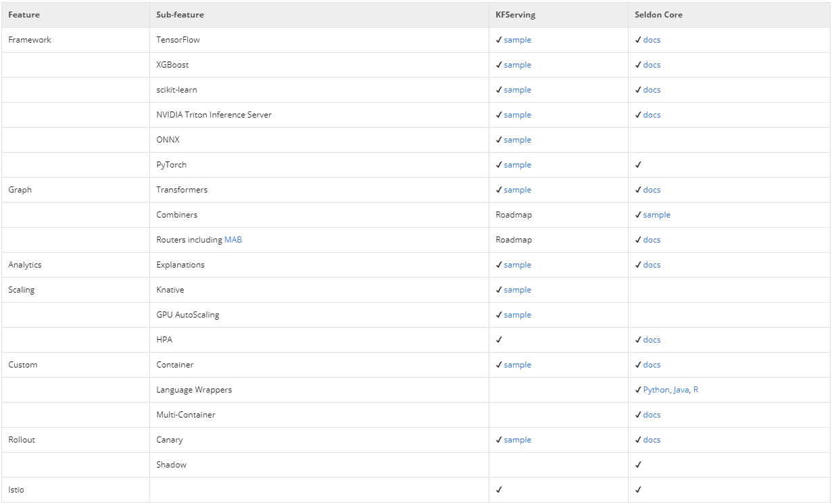The width and height of the screenshot is (832, 504).
Task: Open the KFServing sample link for TensorFlow
Action: (x=517, y=40)
